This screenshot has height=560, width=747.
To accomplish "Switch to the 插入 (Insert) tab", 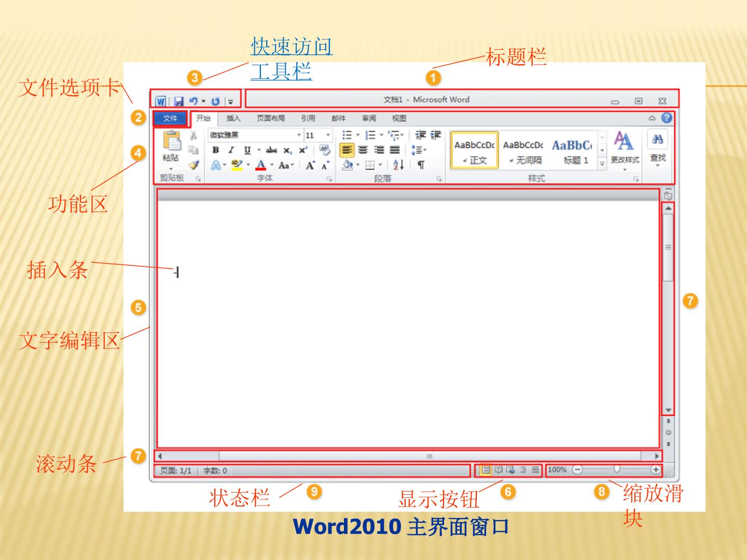I will click(x=233, y=118).
